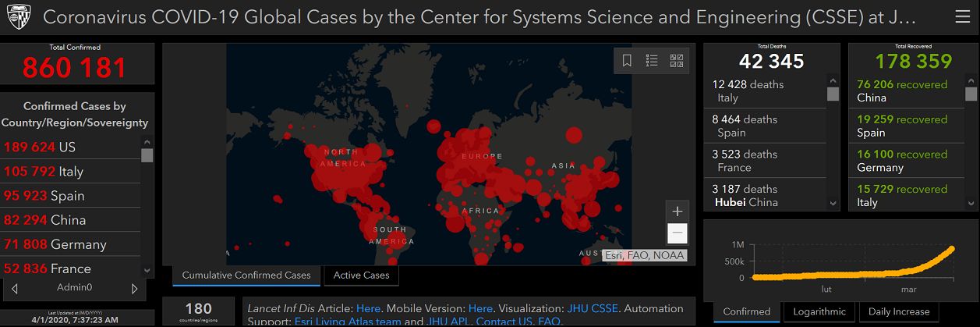Go to next admin level with right arrow
Viewport: 980px width, 327px height.
tap(135, 288)
